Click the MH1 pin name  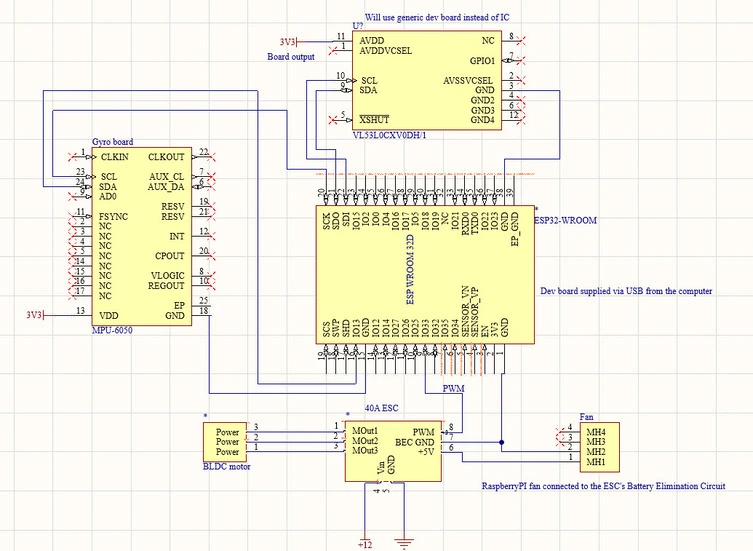595,462
